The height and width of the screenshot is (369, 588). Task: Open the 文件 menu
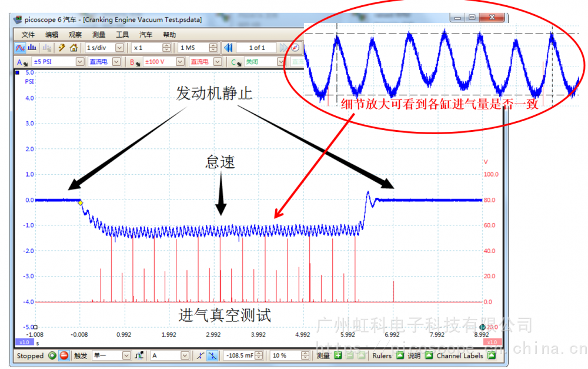pyautogui.click(x=28, y=35)
